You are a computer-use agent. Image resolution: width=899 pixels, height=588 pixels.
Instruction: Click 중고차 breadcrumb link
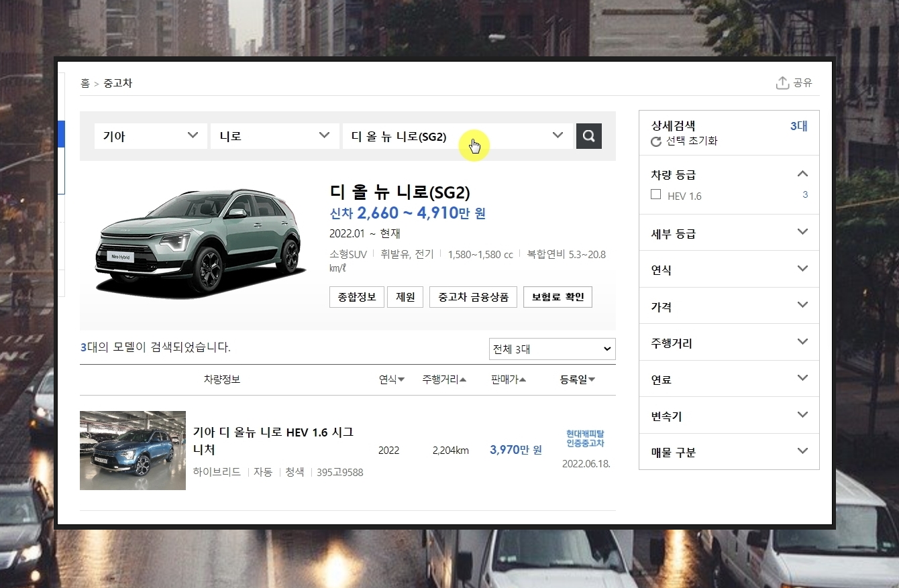tap(118, 83)
